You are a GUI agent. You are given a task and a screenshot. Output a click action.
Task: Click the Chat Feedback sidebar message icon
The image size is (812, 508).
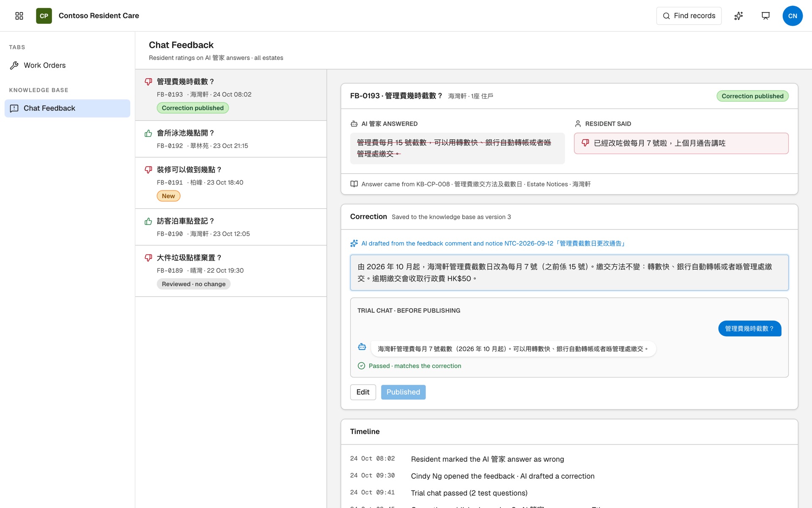(x=14, y=108)
